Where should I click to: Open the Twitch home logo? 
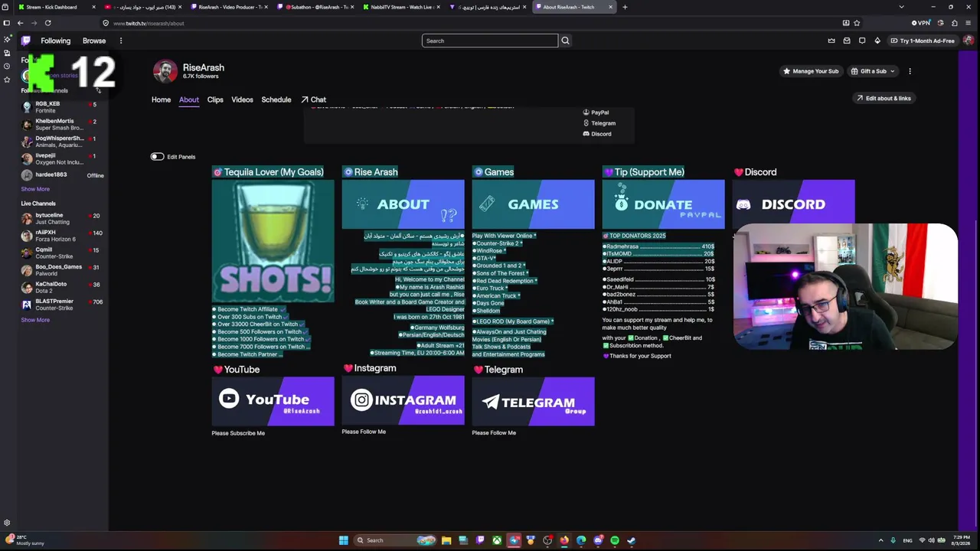(25, 41)
